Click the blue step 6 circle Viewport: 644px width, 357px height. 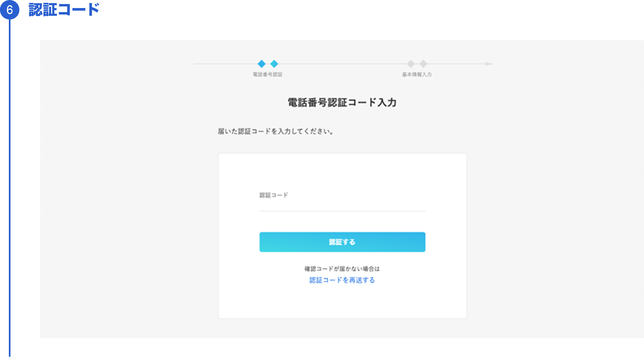[10, 9]
